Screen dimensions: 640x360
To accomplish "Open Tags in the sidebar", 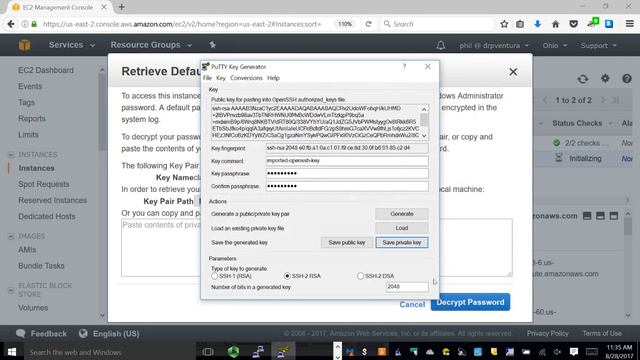I will 26,102.
